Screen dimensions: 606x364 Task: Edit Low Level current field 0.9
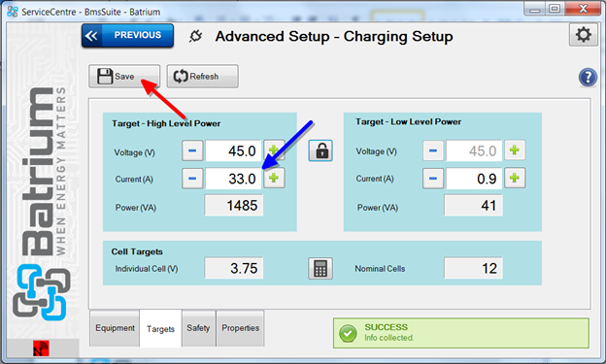474,179
